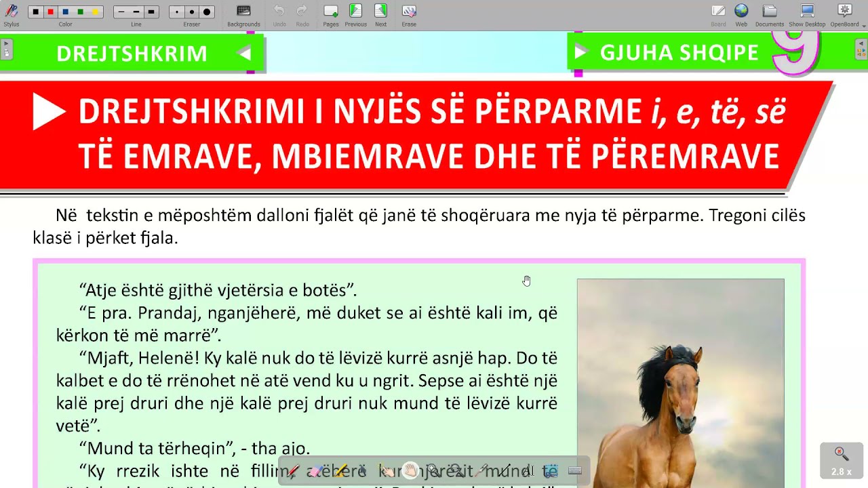Viewport: 868px width, 488px height.
Task: Expand the right library panel
Action: [x=861, y=49]
